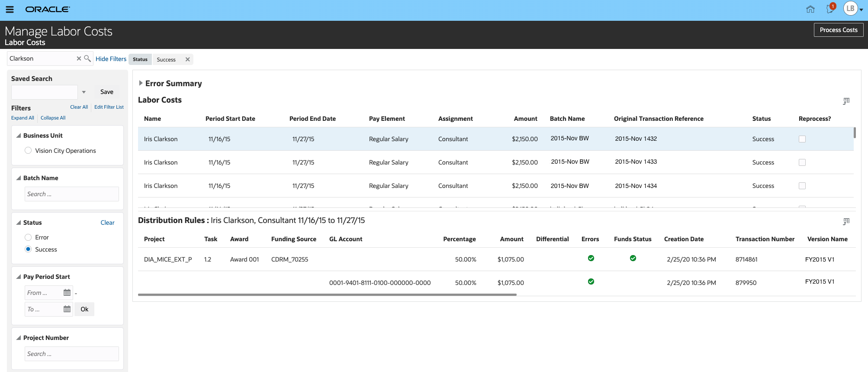Open notifications bell with red badge
This screenshot has width=868, height=372.
[x=830, y=9]
